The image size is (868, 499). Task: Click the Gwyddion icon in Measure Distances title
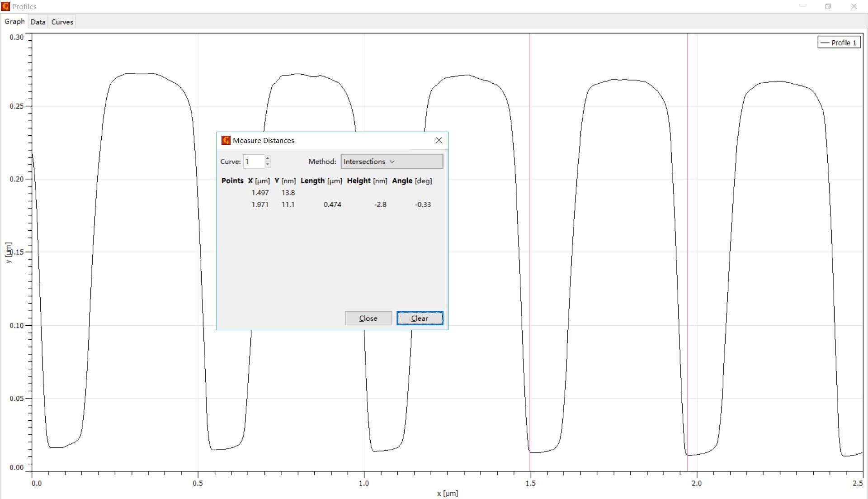(226, 140)
